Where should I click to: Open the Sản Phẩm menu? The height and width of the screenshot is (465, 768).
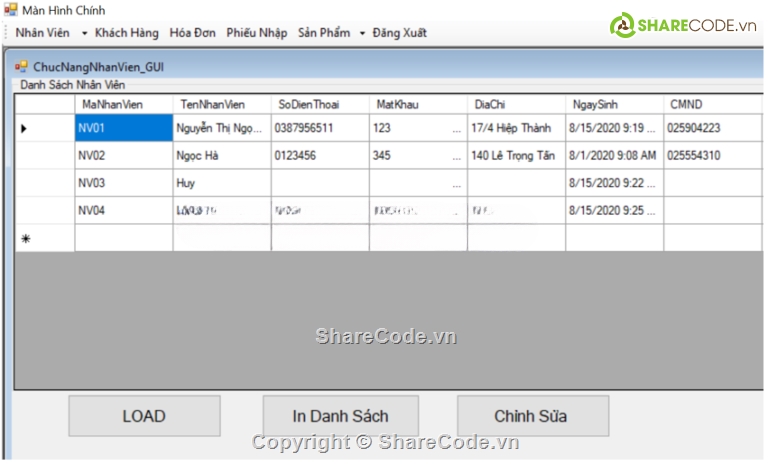coord(324,33)
